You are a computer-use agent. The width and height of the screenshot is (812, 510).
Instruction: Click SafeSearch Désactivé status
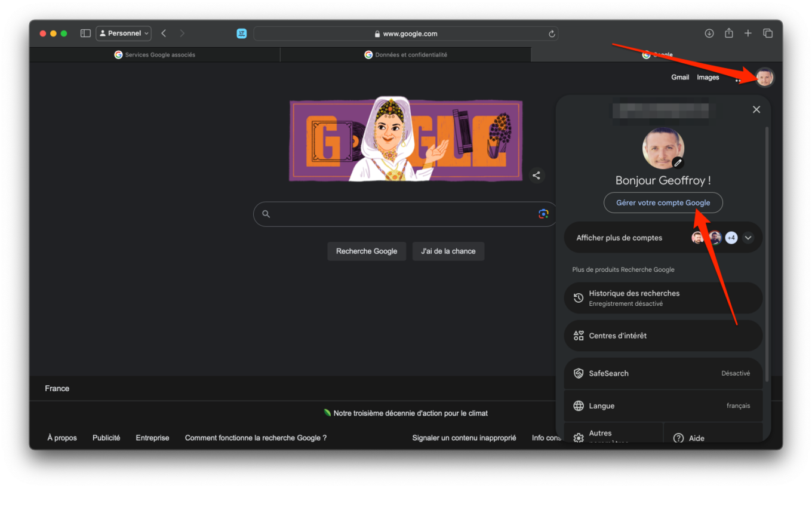(736, 373)
